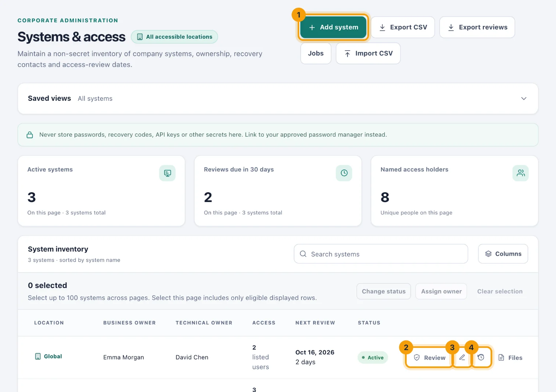The image size is (556, 392).
Task: Click the Active status badge
Action: click(373, 358)
